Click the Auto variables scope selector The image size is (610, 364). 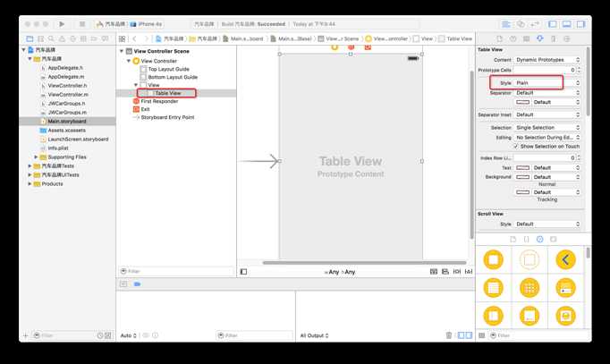click(x=129, y=335)
